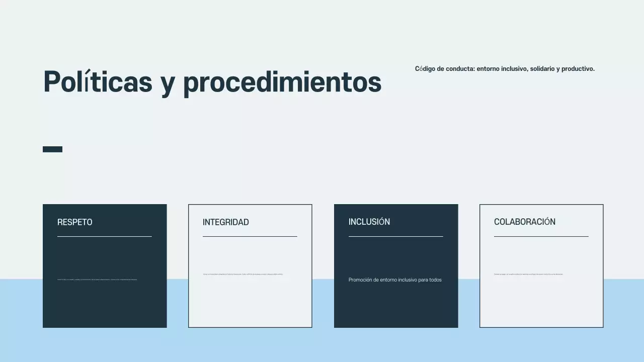Click the divider line under RESPETO
644x362 pixels.
(x=105, y=236)
